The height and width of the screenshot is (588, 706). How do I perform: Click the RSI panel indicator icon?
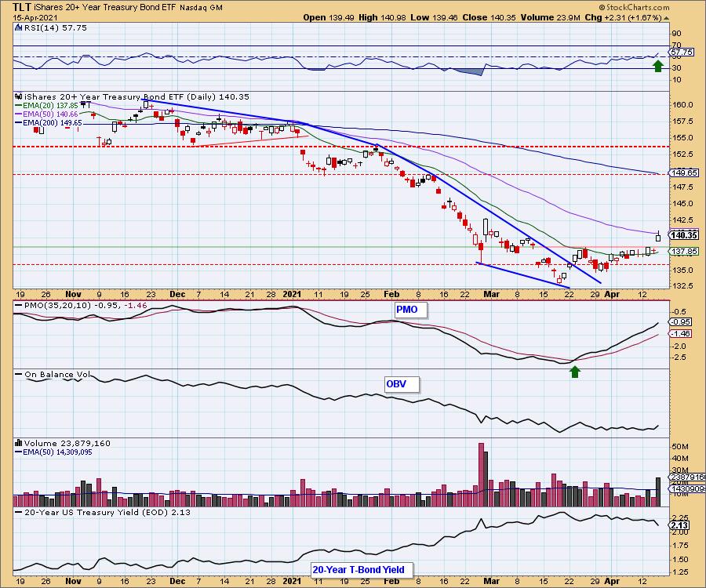pos(19,27)
